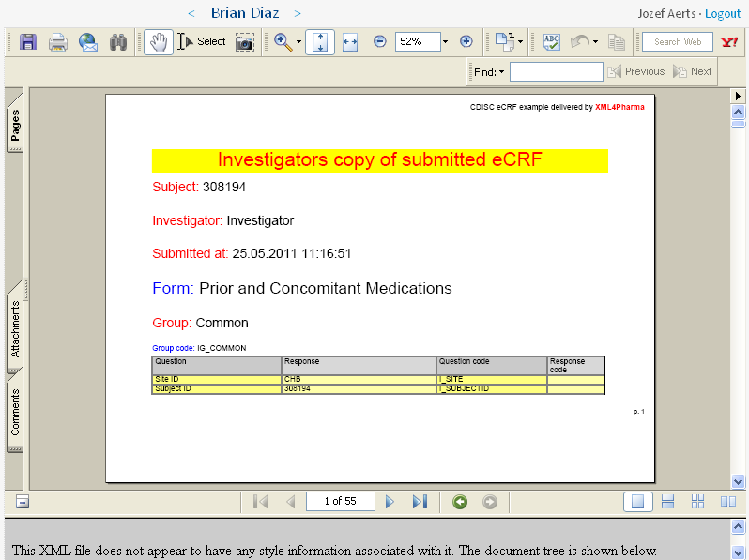Toggle Continuous Facing page layout
Image resolution: width=749 pixels, height=560 pixels.
[x=697, y=502]
